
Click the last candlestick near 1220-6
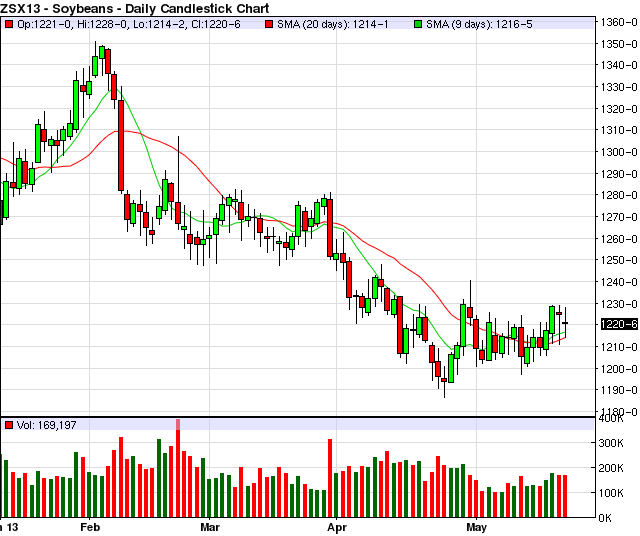565,323
